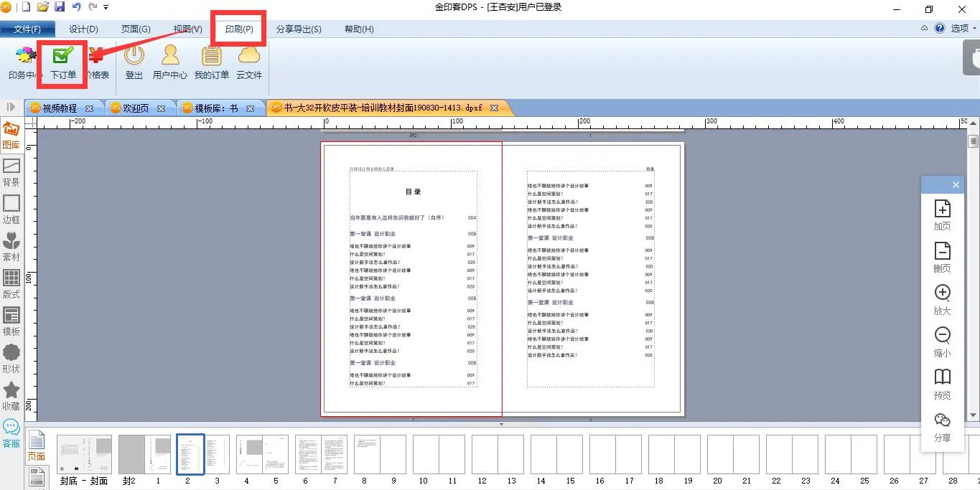Close the 欢迎页 tab
980x490 pixels.
161,108
